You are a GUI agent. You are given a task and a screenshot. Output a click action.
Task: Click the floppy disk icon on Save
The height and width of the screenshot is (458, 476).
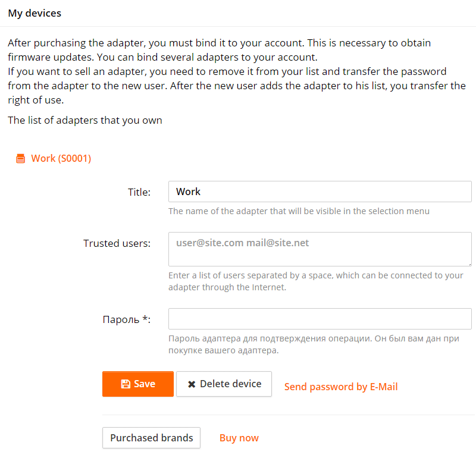coord(126,384)
